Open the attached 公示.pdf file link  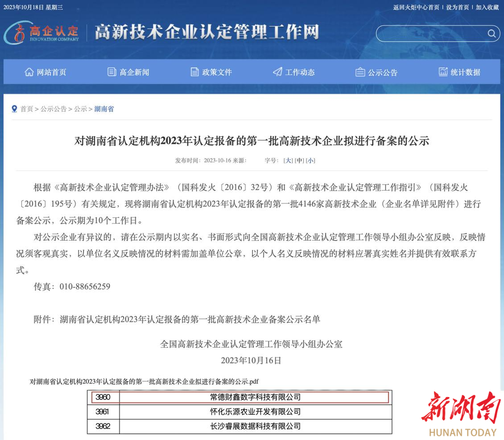[x=144, y=382]
